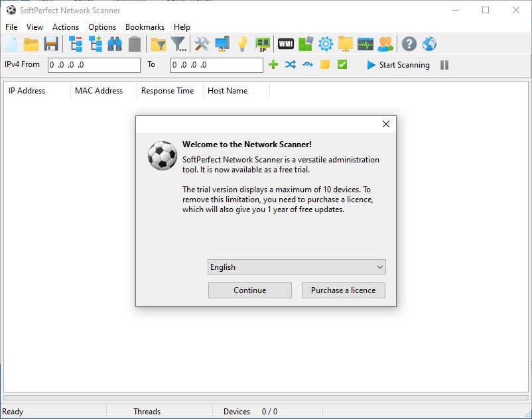Open the WMI query icon
This screenshot has width=532, height=419.
(286, 44)
